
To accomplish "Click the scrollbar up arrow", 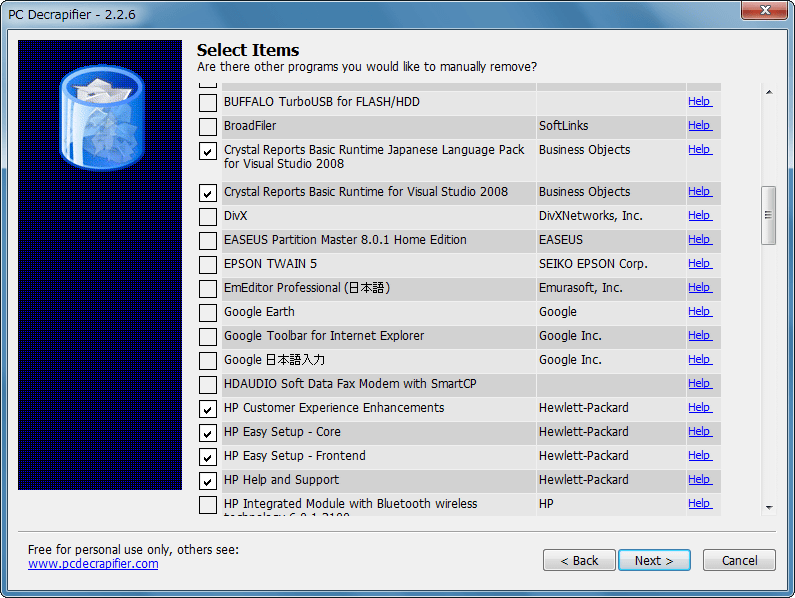I will (x=769, y=92).
